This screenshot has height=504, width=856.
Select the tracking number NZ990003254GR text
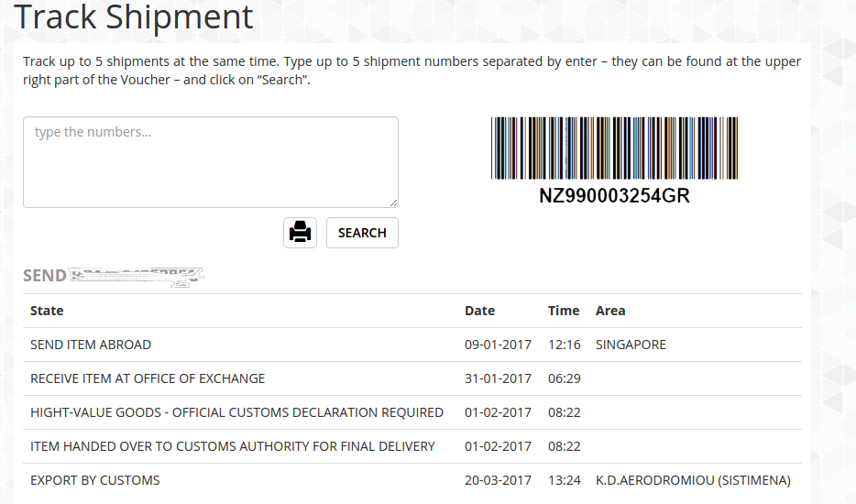click(x=614, y=196)
